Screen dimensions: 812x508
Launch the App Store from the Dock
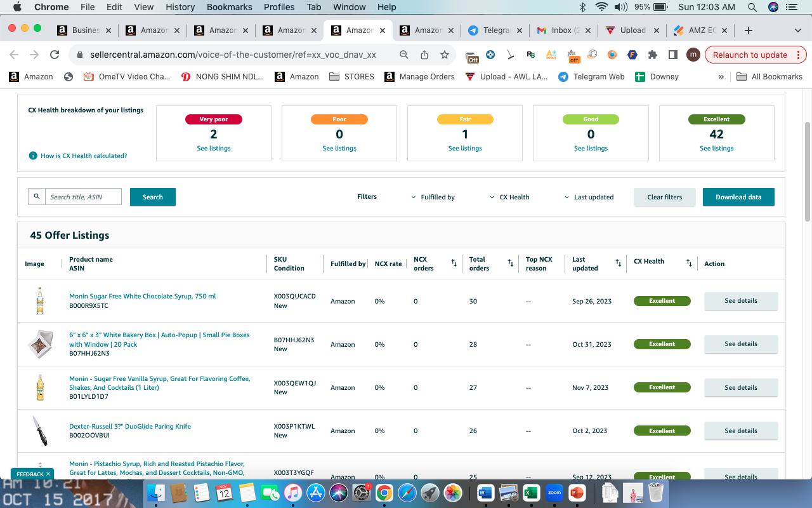pos(315,492)
